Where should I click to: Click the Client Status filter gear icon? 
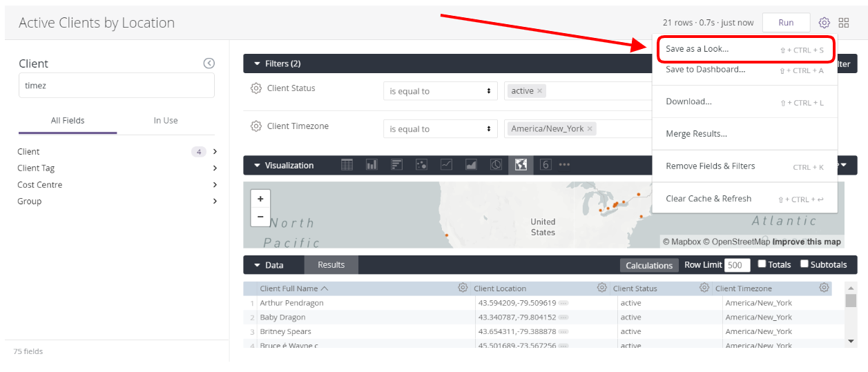click(256, 88)
